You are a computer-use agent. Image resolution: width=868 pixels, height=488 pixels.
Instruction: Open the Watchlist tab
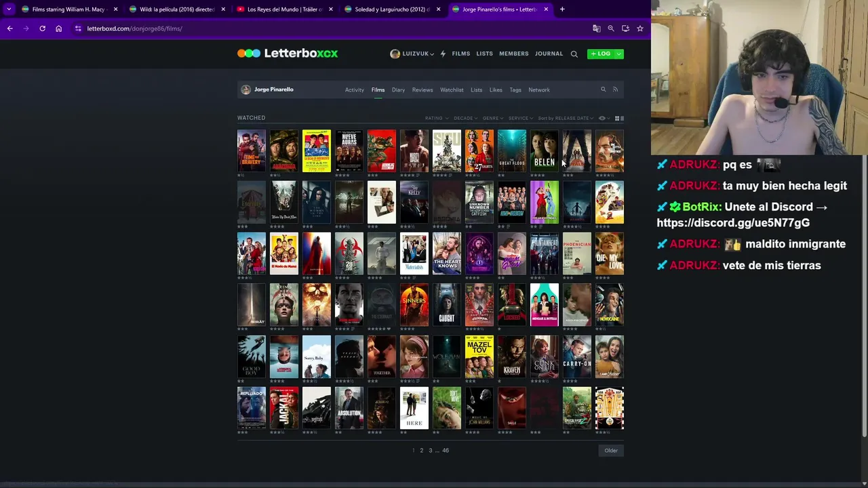point(452,89)
